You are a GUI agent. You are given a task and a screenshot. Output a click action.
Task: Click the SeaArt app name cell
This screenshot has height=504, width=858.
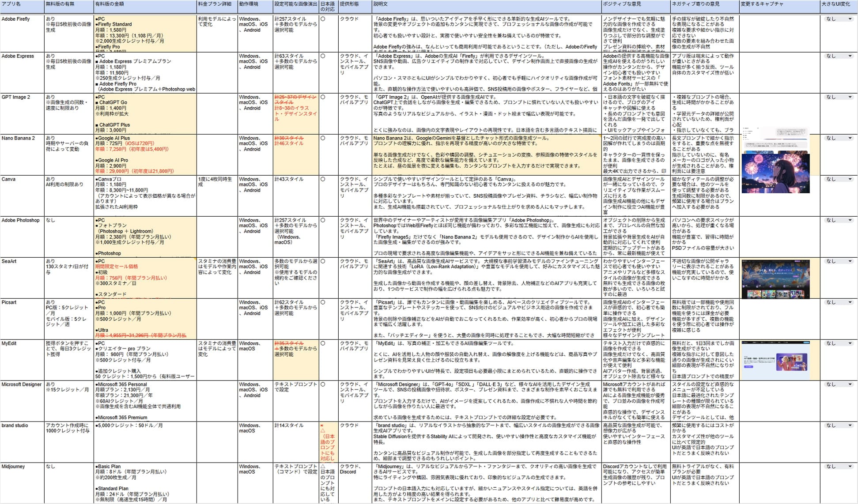[x=22, y=278]
